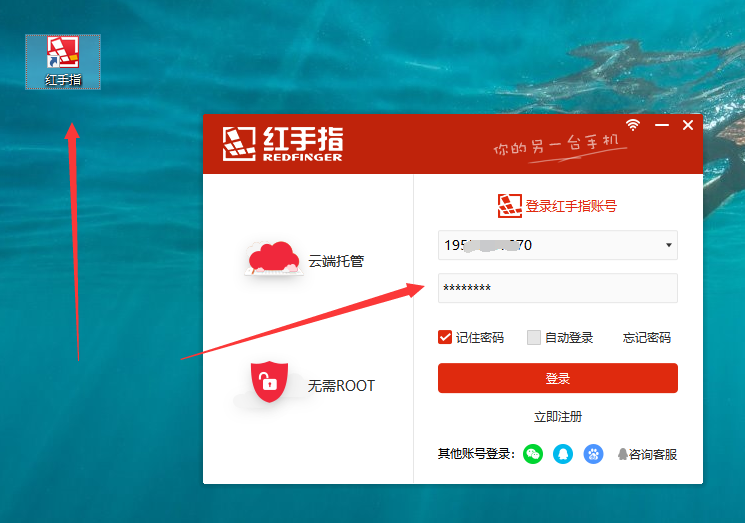
Task: Click the small logo beside 登录红手指账号
Action: point(510,206)
